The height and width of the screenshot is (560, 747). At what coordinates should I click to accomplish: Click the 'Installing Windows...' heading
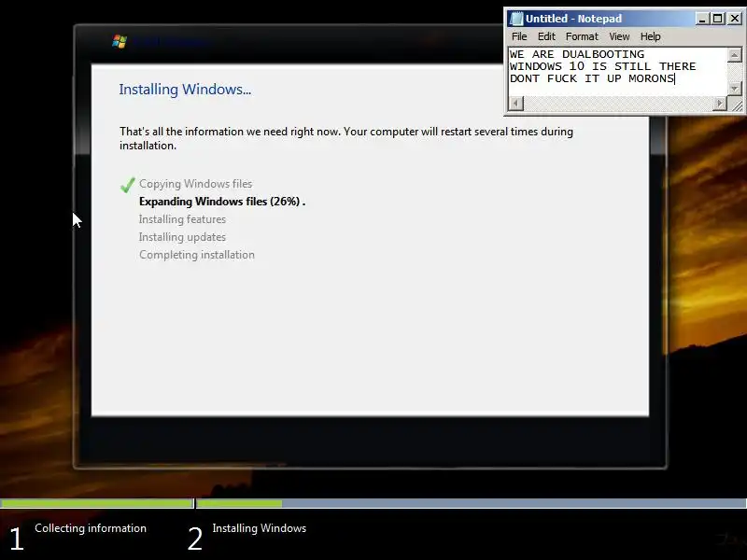185,90
